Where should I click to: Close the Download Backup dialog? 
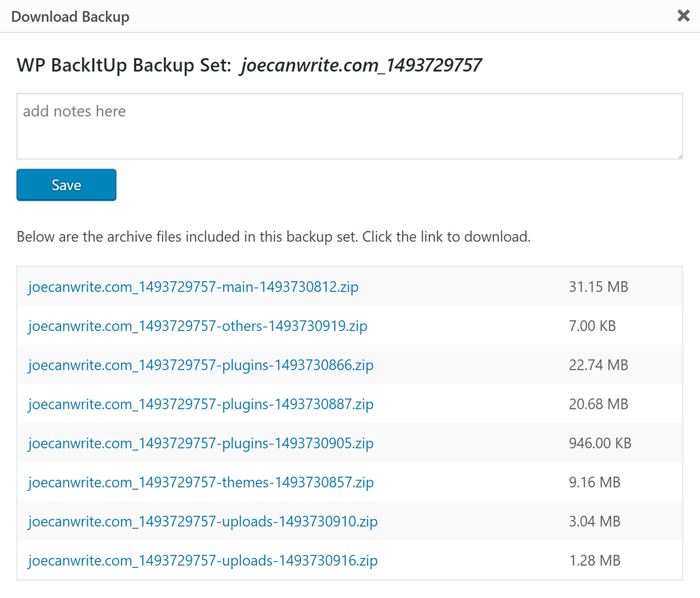683,16
